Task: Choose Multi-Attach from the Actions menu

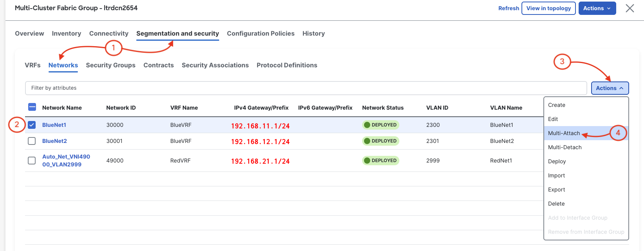Action: click(564, 133)
